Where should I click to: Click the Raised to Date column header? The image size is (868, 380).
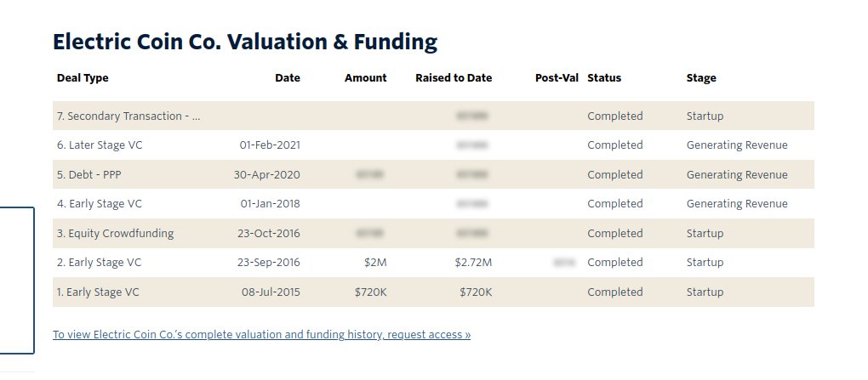pos(454,78)
